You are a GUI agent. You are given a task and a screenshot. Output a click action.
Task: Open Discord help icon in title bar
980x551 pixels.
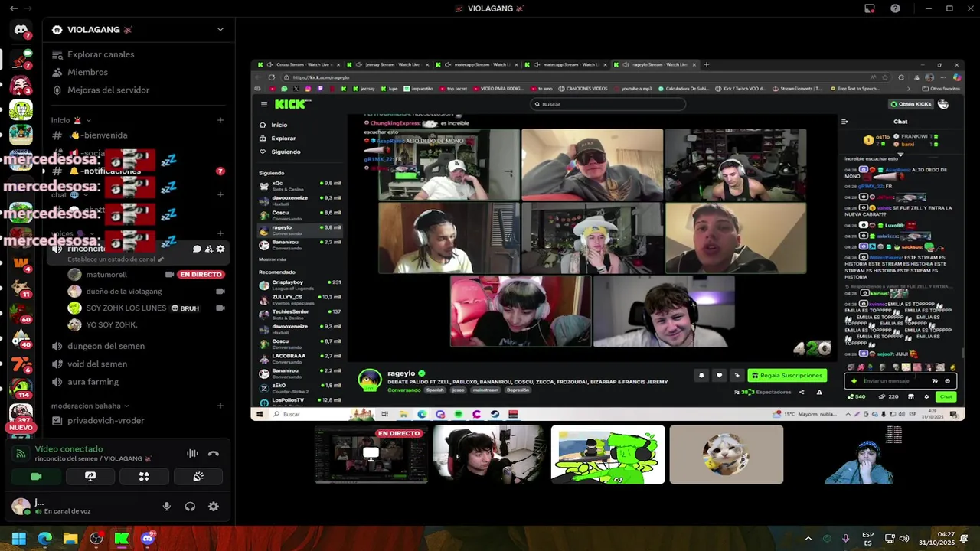click(x=895, y=8)
